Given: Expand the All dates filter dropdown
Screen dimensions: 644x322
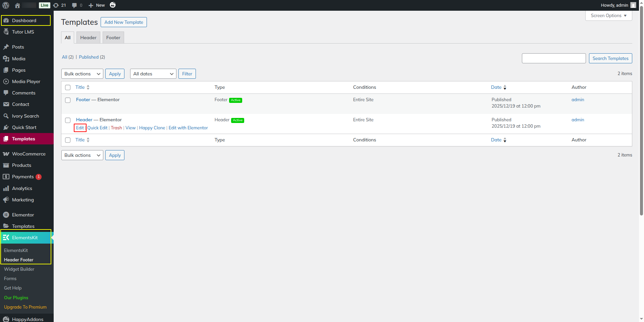Looking at the screenshot, I should (153, 74).
